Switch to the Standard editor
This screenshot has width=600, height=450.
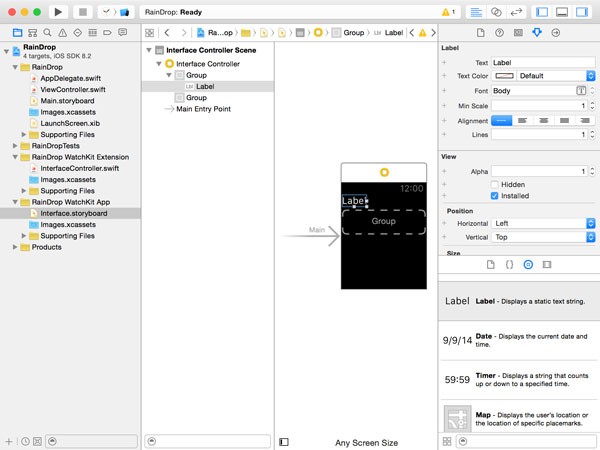[x=476, y=12]
